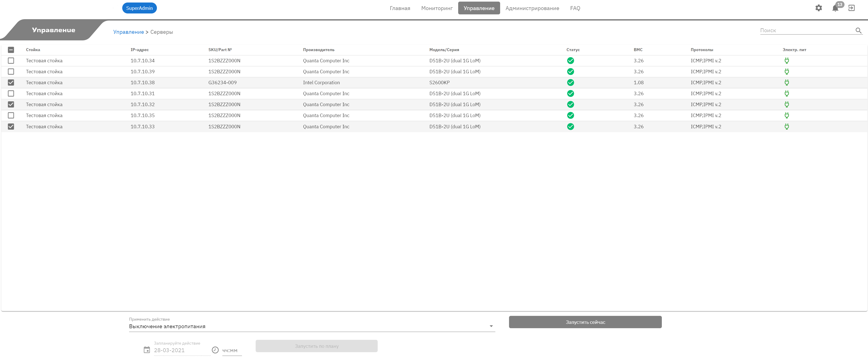Click the power plug icon for 10.7.10.34

[786, 61]
